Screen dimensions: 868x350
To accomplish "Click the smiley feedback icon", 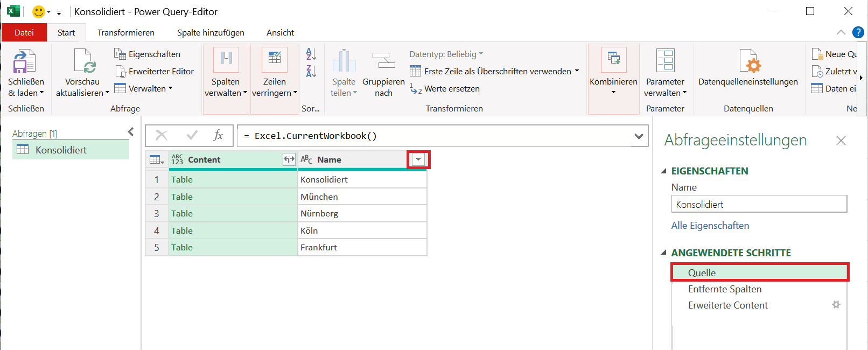I will [x=39, y=11].
